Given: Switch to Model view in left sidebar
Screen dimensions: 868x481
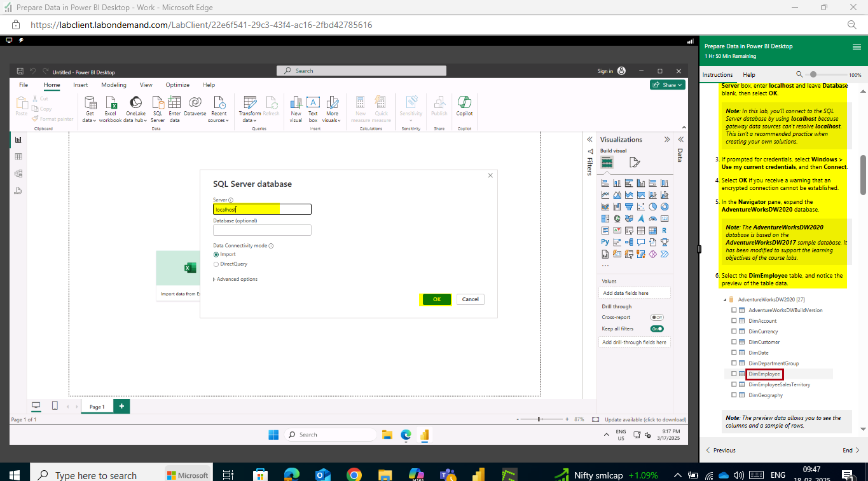Looking at the screenshot, I should coord(18,173).
